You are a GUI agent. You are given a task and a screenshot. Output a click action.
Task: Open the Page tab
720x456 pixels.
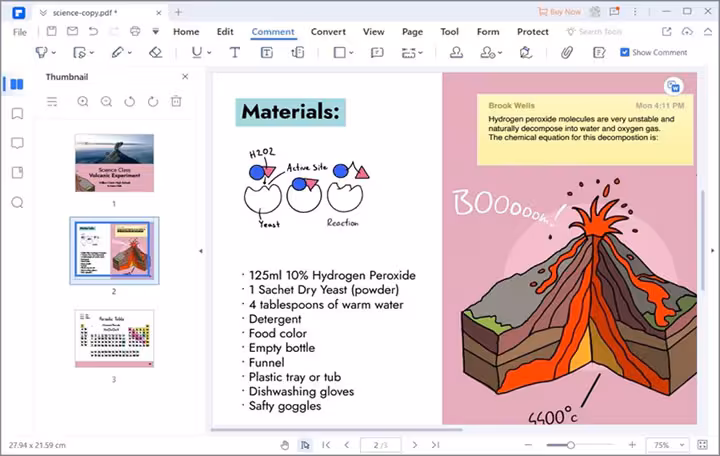click(412, 32)
